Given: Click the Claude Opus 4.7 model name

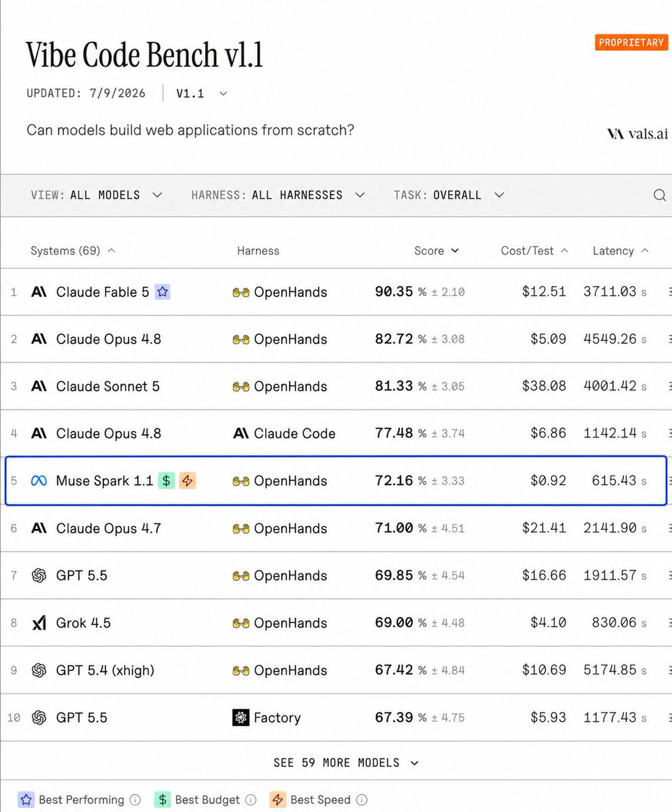Looking at the screenshot, I should (108, 528).
